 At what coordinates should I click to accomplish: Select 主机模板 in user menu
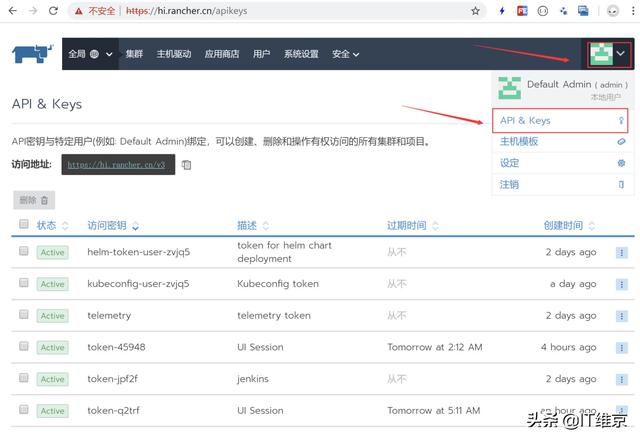[x=563, y=142]
